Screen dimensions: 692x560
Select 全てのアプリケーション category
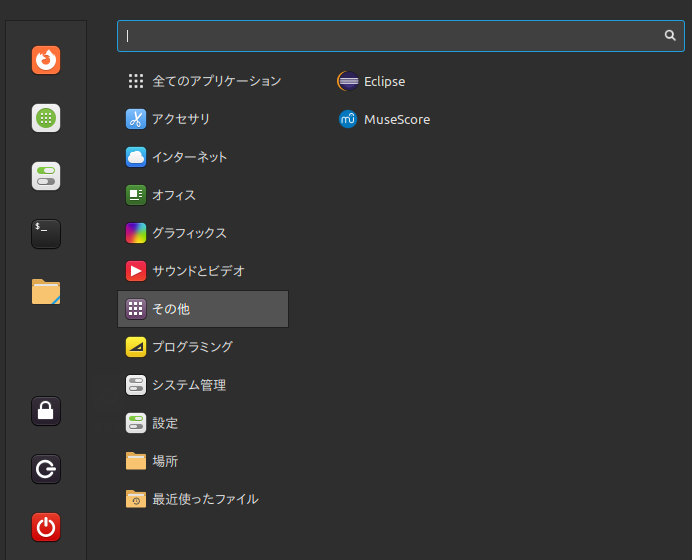pyautogui.click(x=203, y=81)
